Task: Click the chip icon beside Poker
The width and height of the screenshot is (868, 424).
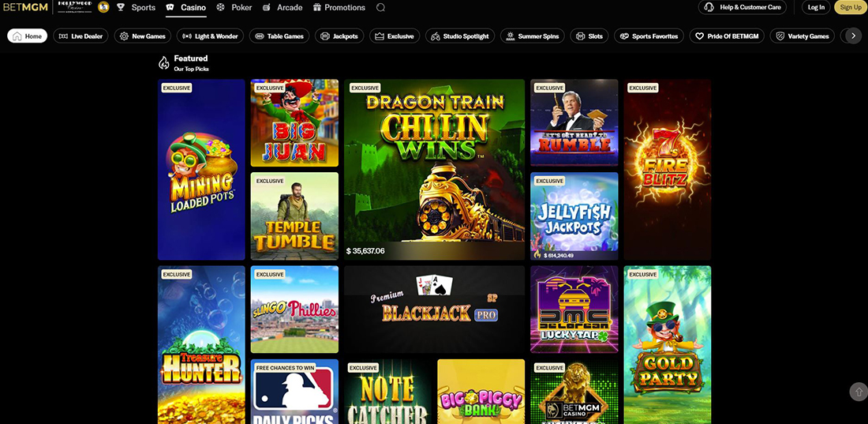Action: [x=220, y=8]
